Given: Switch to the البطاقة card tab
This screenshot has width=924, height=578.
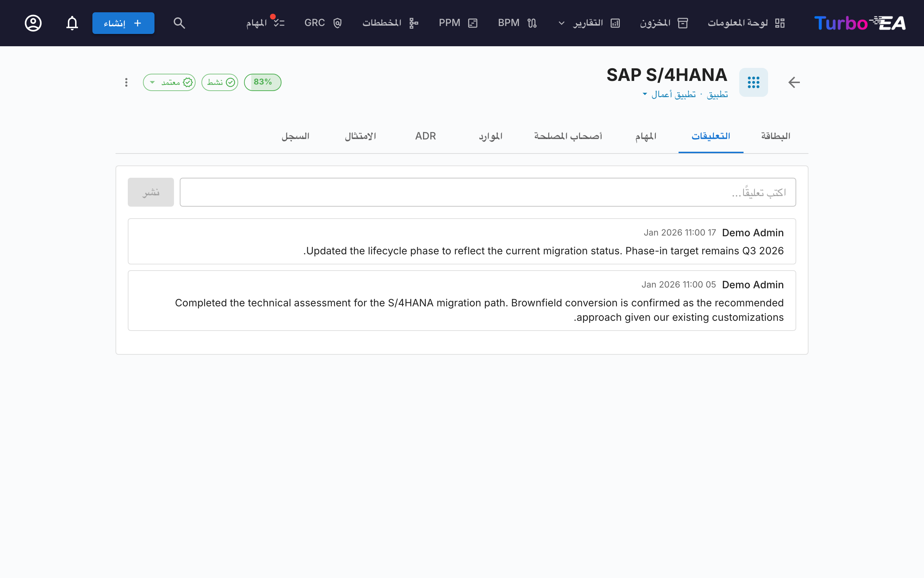Looking at the screenshot, I should [775, 136].
